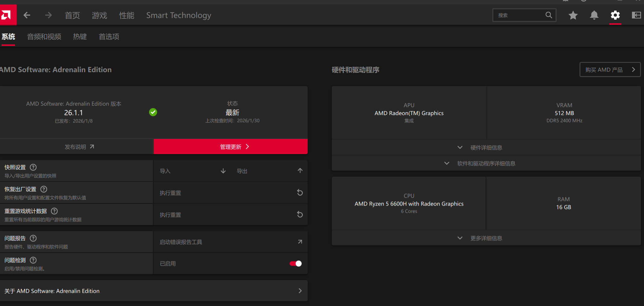Click help icon next to 恢复出厂设置

point(44,189)
